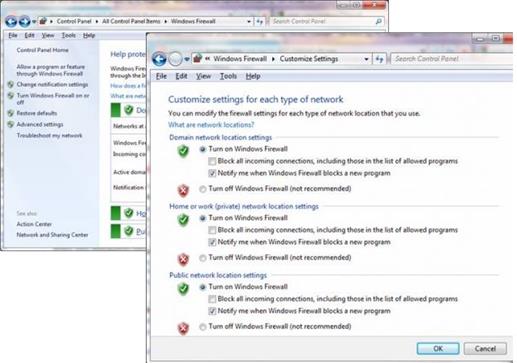Viewport: 517px width, 363px height.
Task: Enable Block all incoming connections for Domain network
Action: click(x=212, y=161)
